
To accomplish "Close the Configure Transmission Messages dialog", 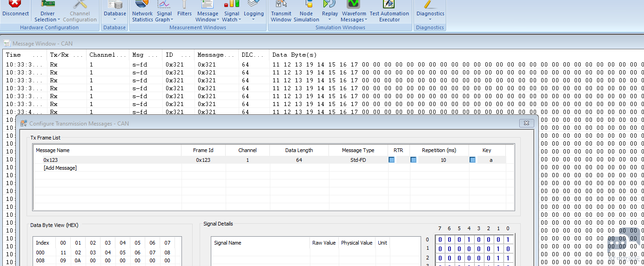I will coord(526,123).
